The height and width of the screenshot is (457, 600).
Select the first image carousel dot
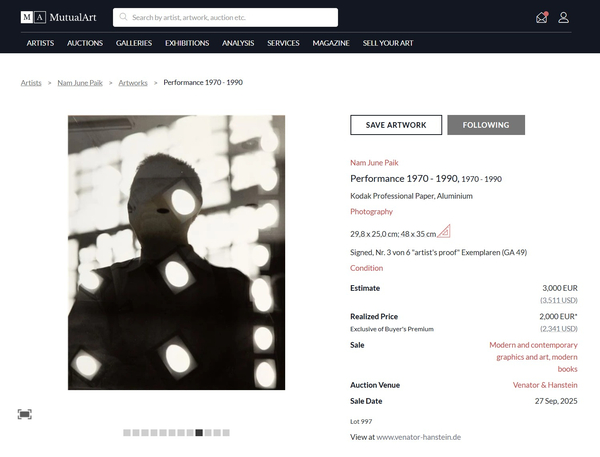127,433
